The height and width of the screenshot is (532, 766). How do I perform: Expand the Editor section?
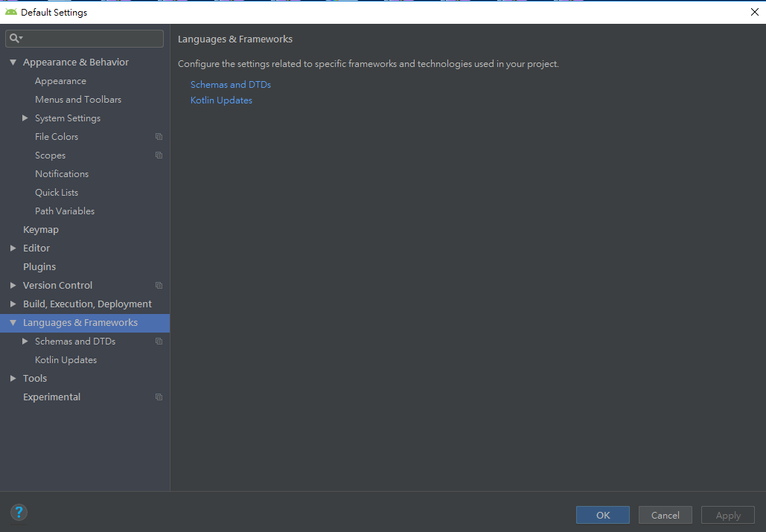pyautogui.click(x=12, y=248)
